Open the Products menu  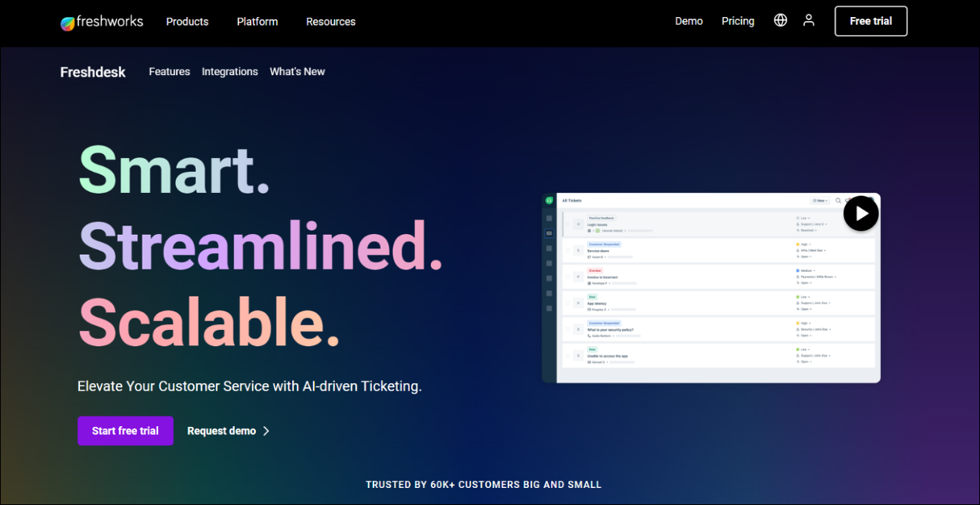187,21
